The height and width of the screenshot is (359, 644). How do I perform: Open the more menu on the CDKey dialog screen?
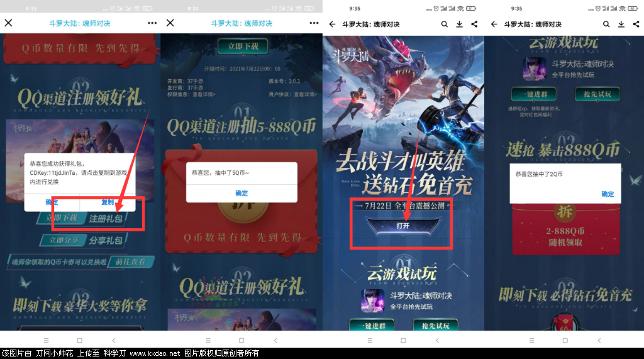click(152, 23)
